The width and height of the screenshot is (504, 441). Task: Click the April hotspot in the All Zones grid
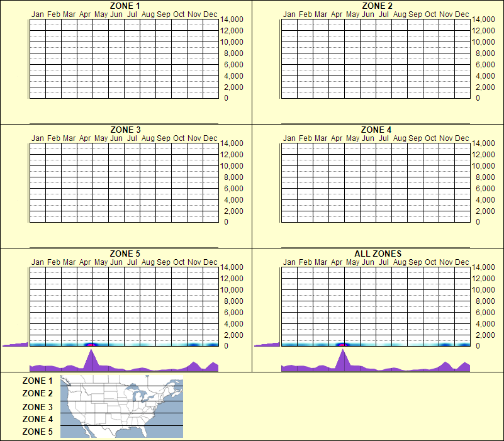[x=343, y=345]
